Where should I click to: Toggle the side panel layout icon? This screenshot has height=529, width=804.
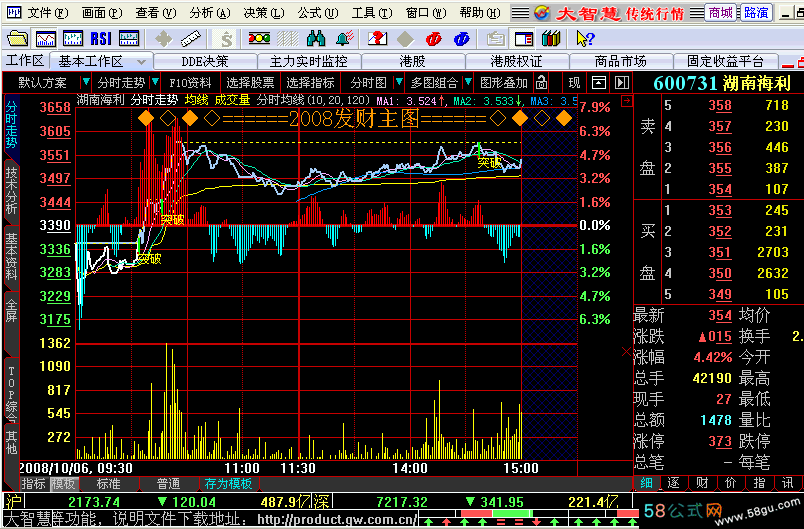524,39
